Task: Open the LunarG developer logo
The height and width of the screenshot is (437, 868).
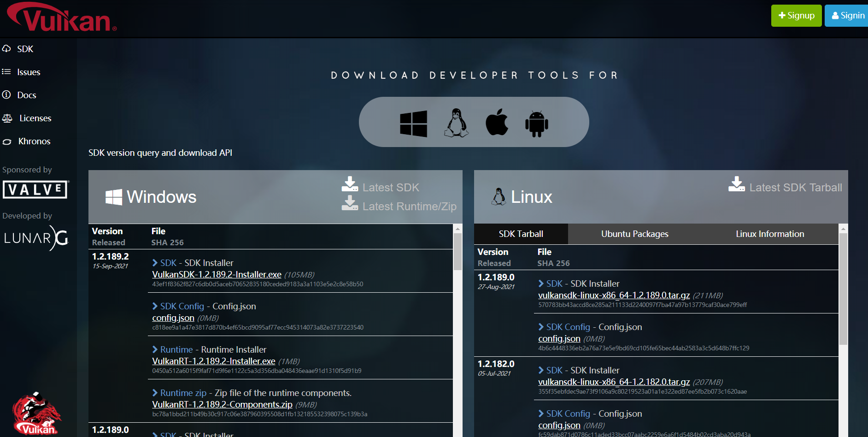Action: pyautogui.click(x=36, y=238)
